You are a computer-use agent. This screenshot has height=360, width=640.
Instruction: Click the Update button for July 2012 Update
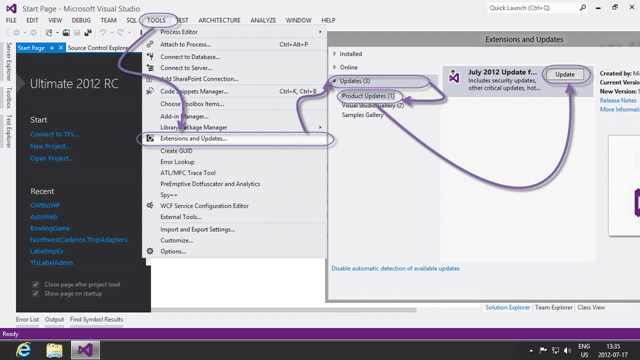point(565,75)
